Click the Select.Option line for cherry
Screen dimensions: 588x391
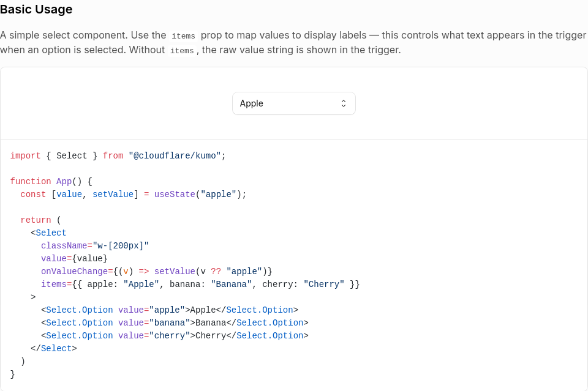(175, 335)
